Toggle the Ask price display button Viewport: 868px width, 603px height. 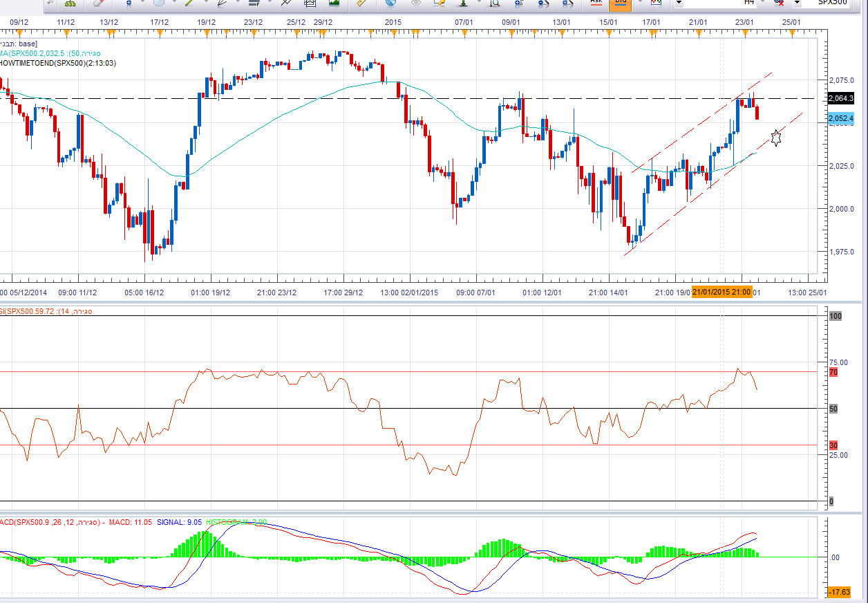point(596,3)
